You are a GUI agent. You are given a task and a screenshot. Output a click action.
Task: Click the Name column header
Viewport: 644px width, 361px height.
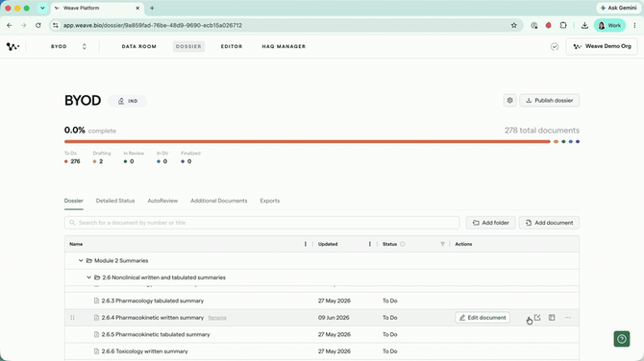click(76, 244)
